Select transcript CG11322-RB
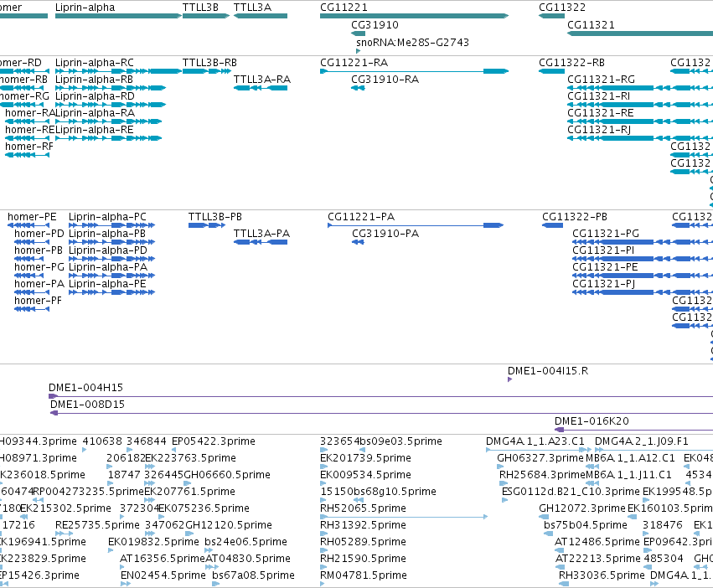The image size is (713, 588). pyautogui.click(x=551, y=71)
